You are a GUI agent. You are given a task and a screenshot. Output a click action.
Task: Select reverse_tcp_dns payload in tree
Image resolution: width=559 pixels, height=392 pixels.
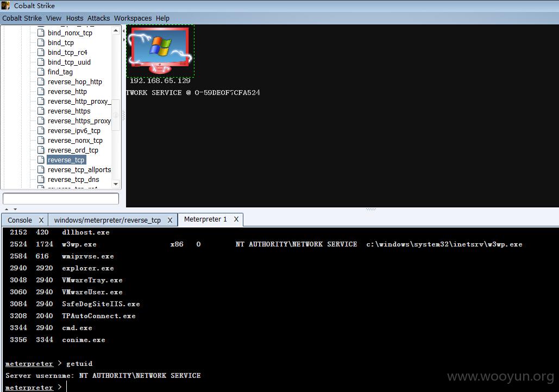(73, 180)
